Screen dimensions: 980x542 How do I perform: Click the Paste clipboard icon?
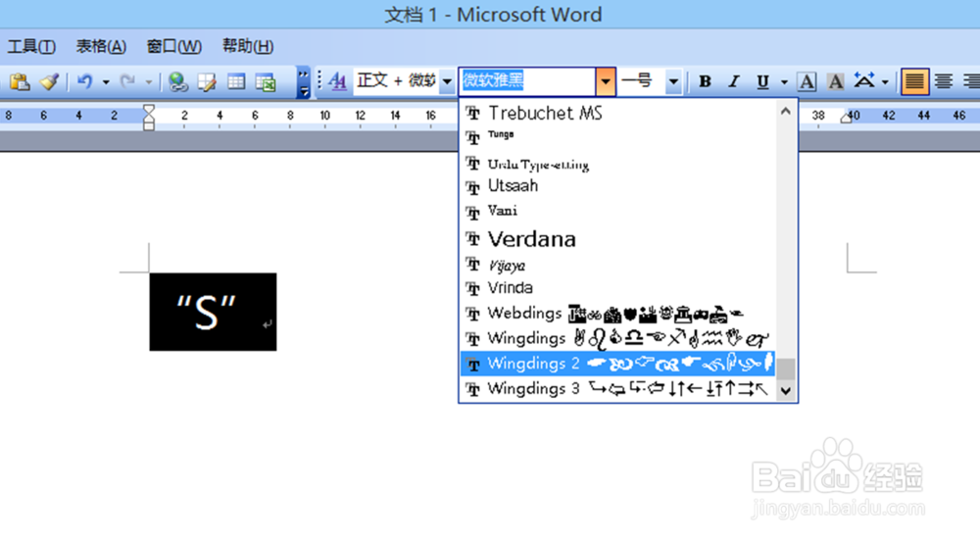click(x=20, y=82)
